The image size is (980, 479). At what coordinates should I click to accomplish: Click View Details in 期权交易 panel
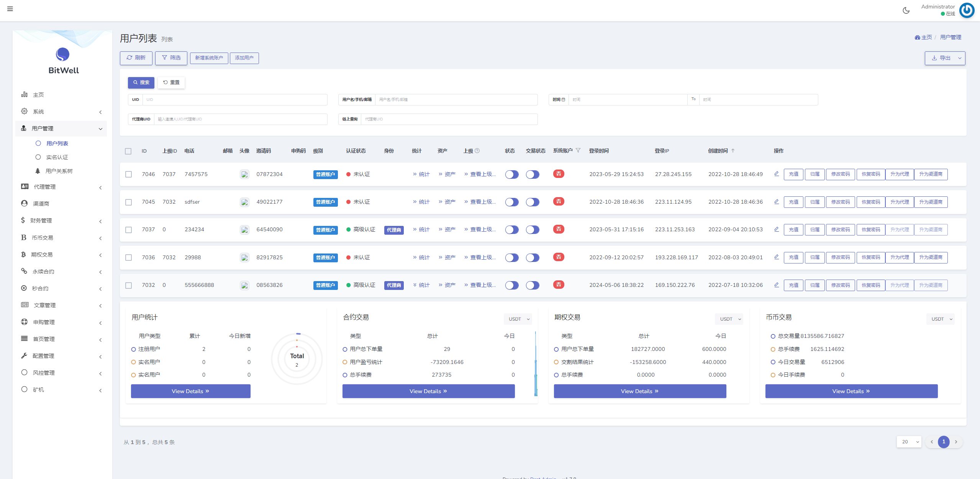[x=639, y=391]
